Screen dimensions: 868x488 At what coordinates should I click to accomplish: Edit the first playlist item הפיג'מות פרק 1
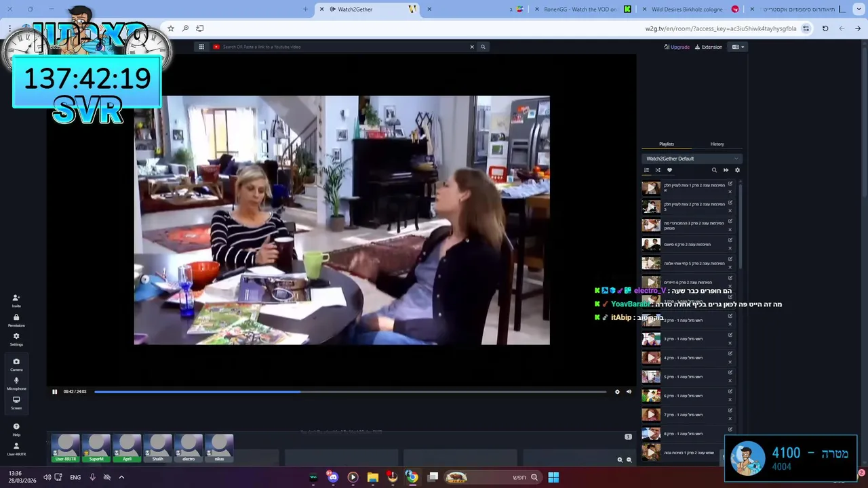coord(730,184)
